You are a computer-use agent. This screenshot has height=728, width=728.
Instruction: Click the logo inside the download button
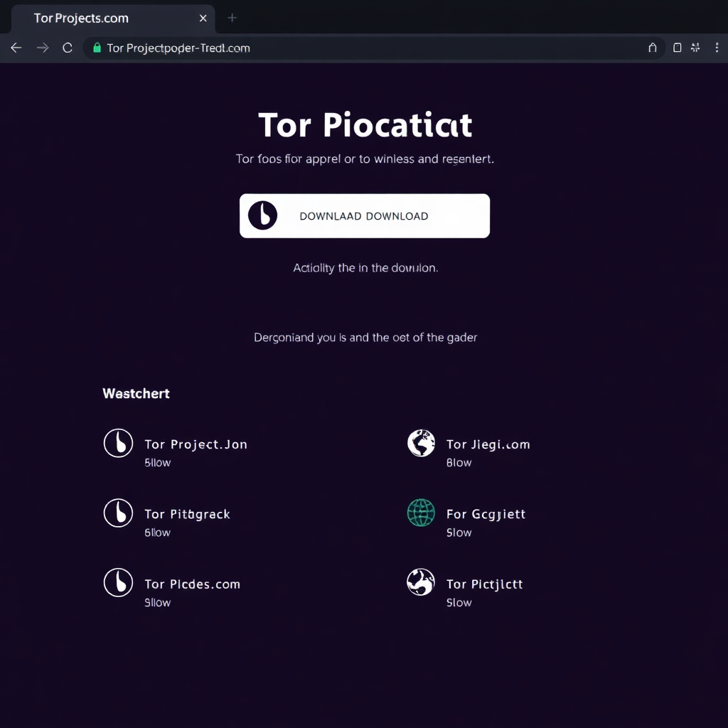(x=262, y=215)
